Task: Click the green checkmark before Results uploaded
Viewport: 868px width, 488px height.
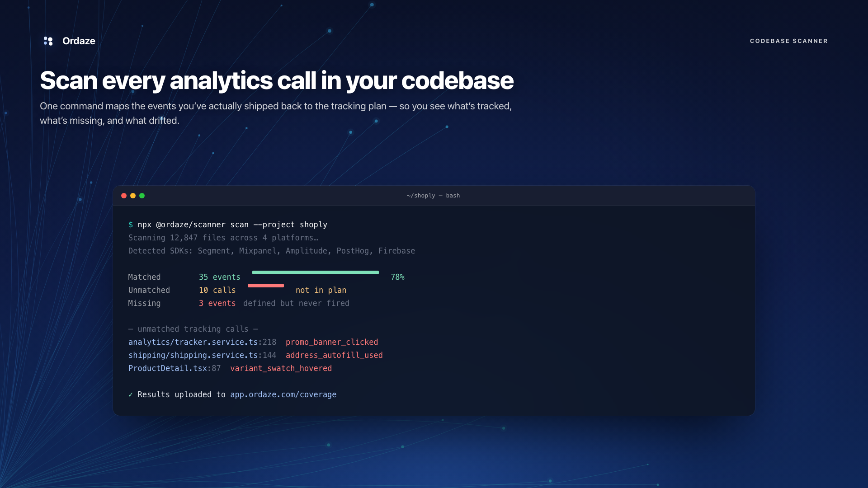Action: (131, 394)
